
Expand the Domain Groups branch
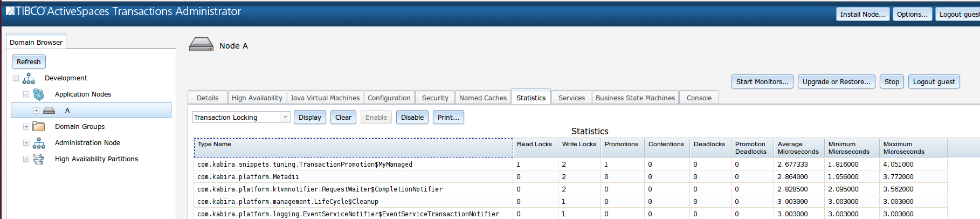[x=26, y=127]
